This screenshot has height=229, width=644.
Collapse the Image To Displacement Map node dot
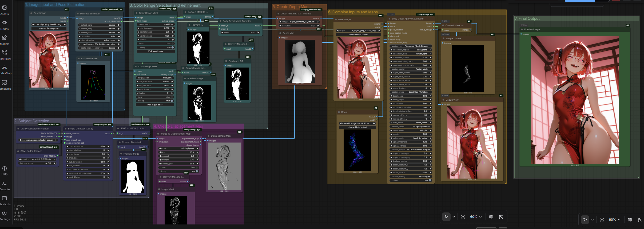pyautogui.click(x=158, y=134)
